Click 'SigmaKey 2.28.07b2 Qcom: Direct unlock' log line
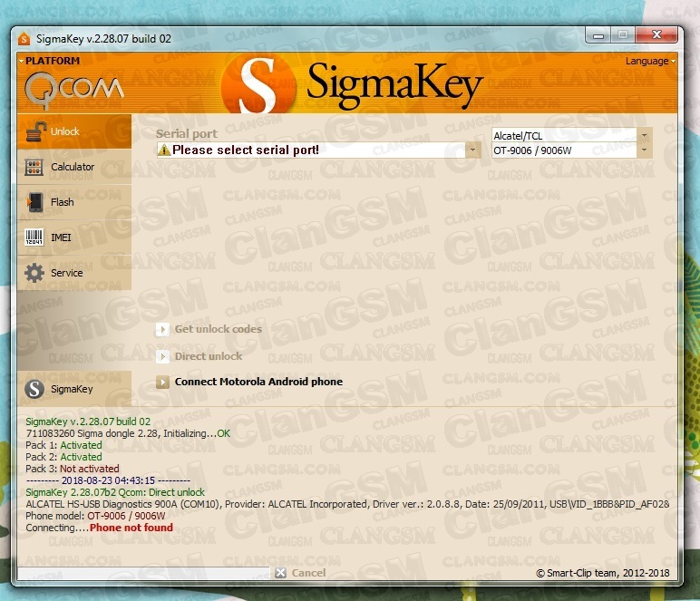700x601 pixels. coord(115,492)
